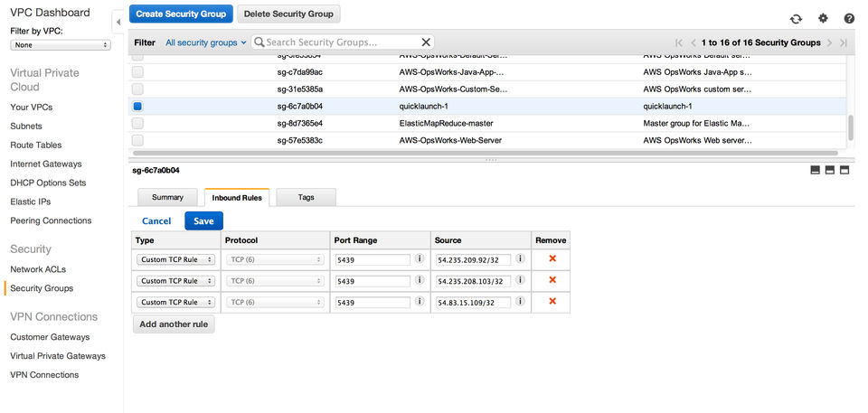Check the AWS-OpsWorks-Web-Server row checkbox
This screenshot has width=868, height=413.
tap(137, 140)
